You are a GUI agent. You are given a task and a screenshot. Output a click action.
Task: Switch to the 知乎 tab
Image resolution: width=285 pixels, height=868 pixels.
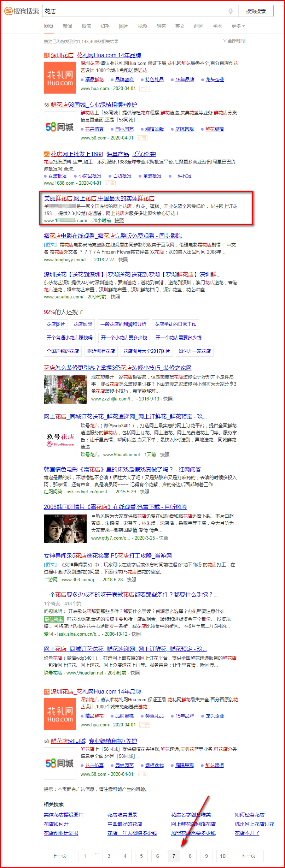point(105,26)
